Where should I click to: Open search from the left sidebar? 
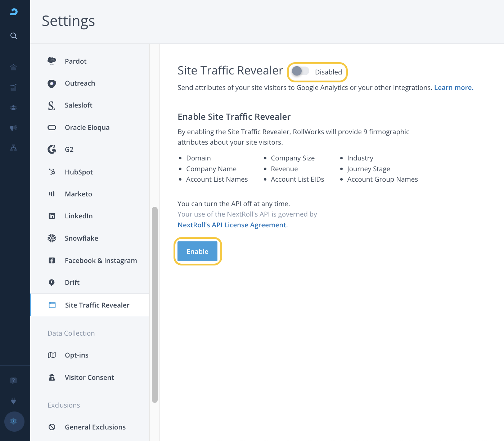click(x=14, y=36)
